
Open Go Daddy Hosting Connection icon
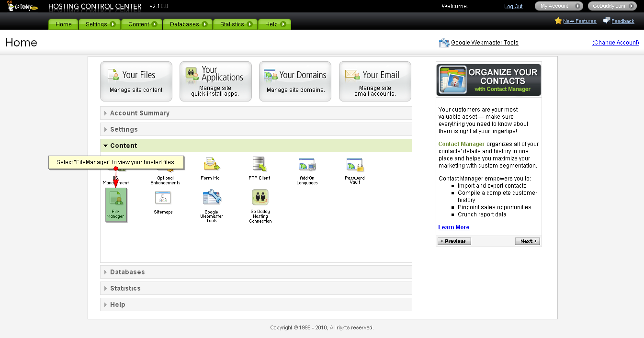point(260,198)
